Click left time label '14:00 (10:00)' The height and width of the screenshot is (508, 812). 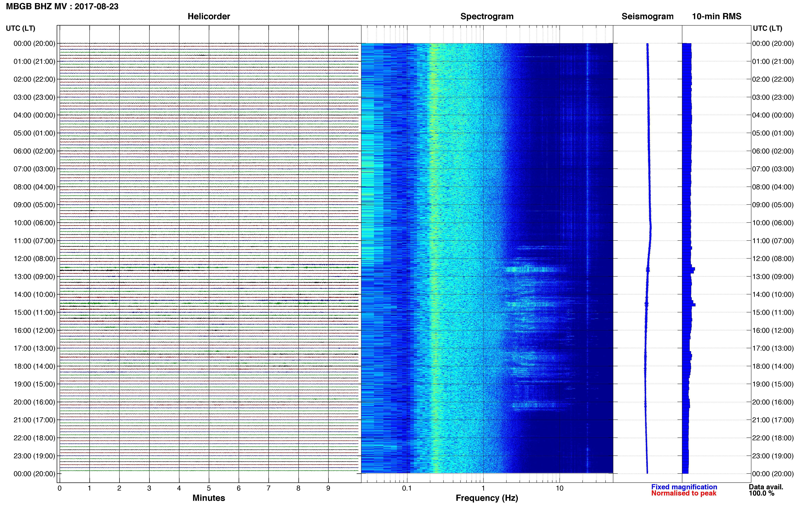(x=34, y=295)
